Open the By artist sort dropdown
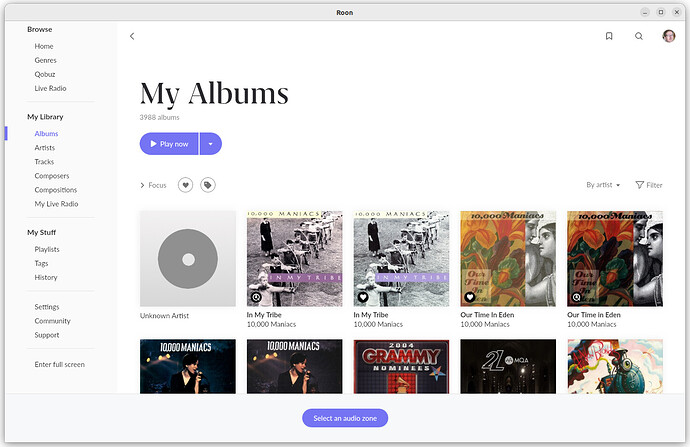The width and height of the screenshot is (690, 447). click(603, 185)
